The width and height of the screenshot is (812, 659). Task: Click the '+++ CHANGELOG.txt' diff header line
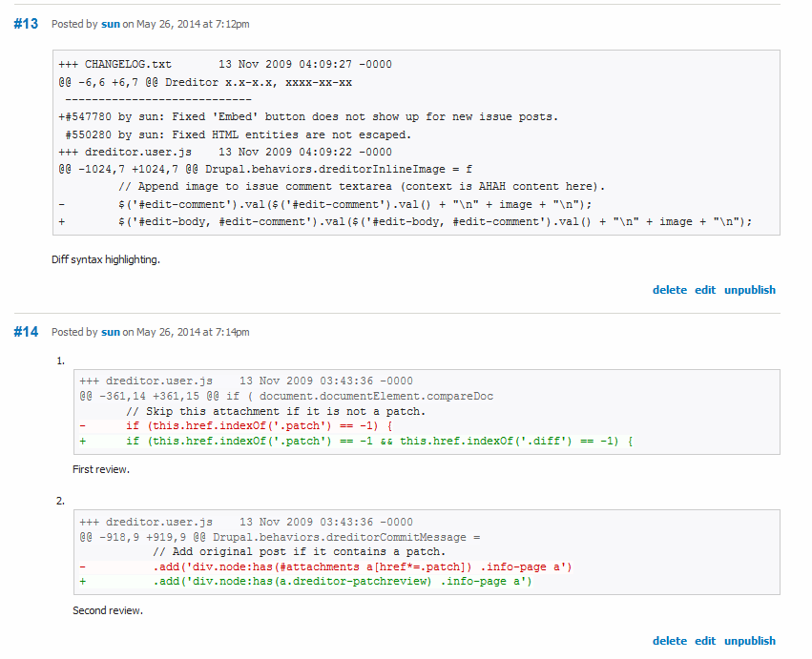(225, 64)
